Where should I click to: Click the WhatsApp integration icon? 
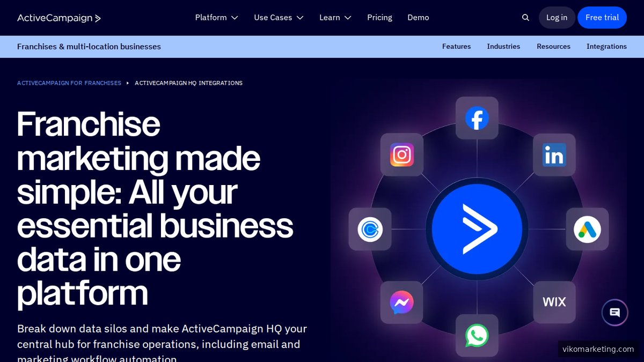coord(477,336)
